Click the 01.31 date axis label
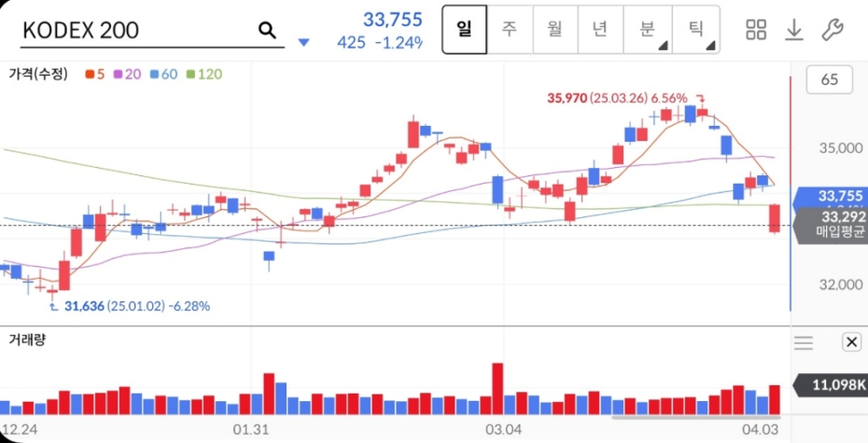 [249, 429]
